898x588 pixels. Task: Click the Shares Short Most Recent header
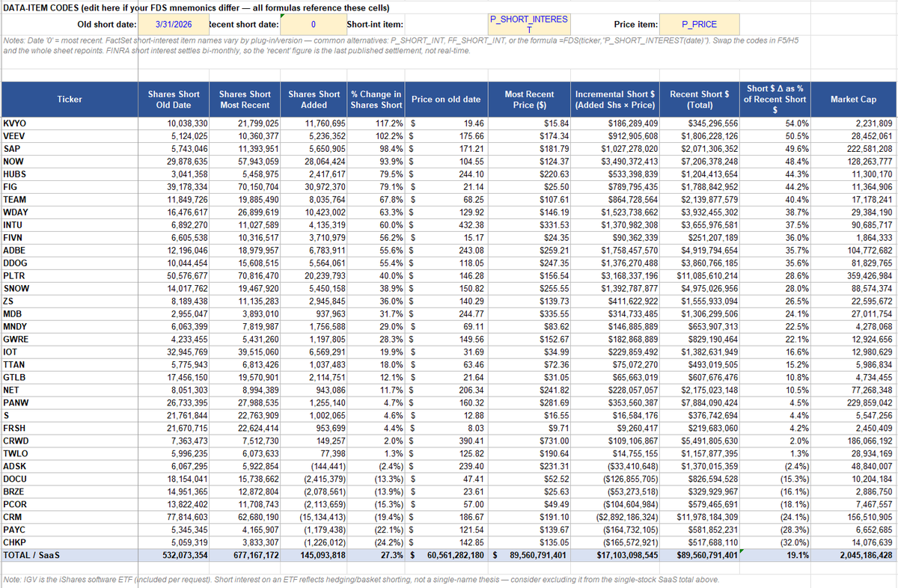pos(245,99)
